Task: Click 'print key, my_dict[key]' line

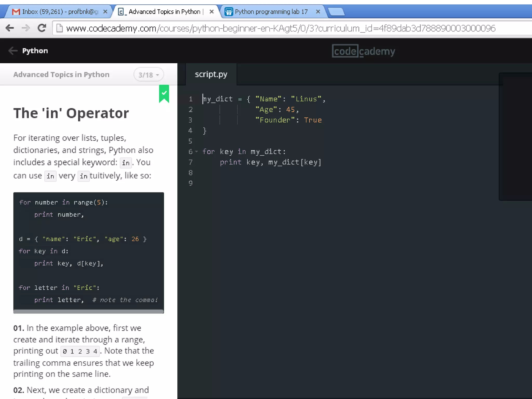Action: pos(271,162)
